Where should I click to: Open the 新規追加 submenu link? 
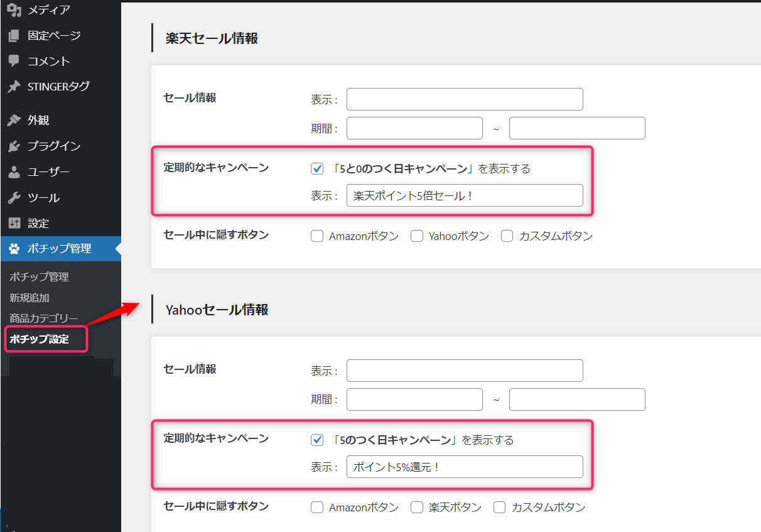click(x=30, y=297)
